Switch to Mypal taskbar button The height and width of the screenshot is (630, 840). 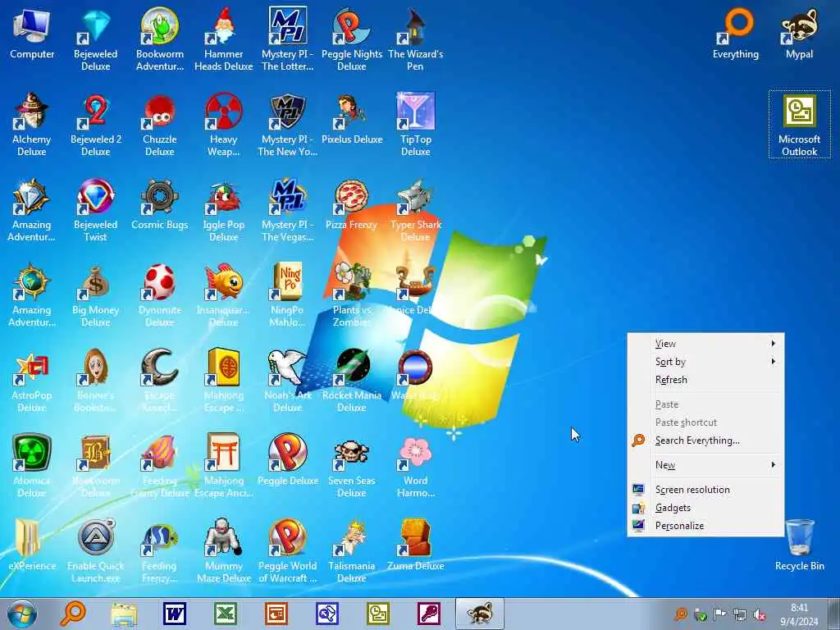click(479, 614)
